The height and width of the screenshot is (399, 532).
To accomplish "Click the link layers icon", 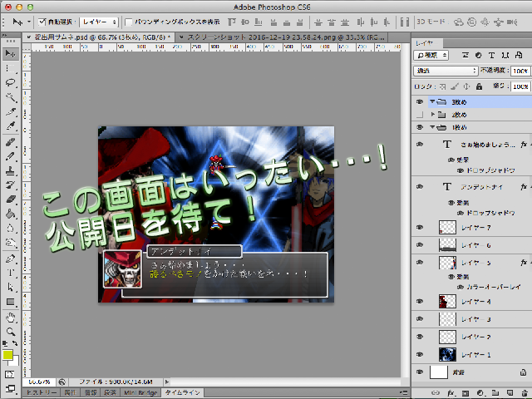I will (436, 393).
